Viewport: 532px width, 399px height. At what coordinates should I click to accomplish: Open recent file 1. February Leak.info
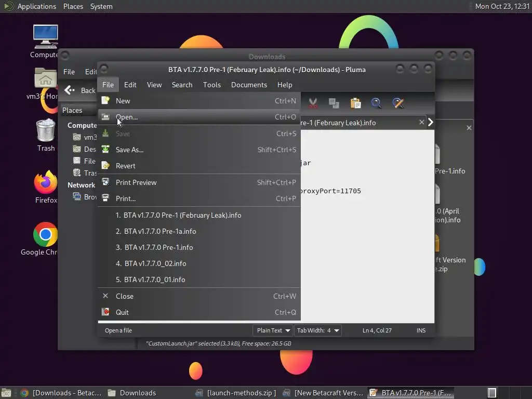pos(199,216)
